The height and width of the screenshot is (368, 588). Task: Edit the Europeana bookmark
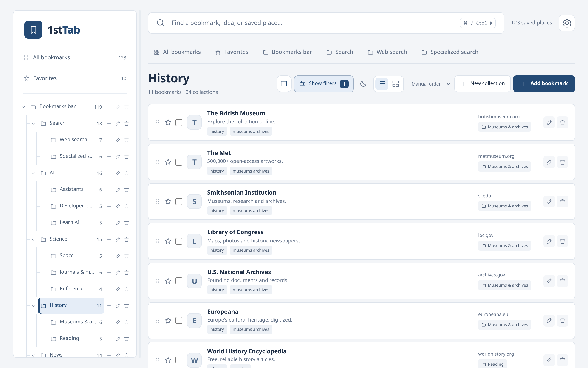pyautogui.click(x=549, y=321)
